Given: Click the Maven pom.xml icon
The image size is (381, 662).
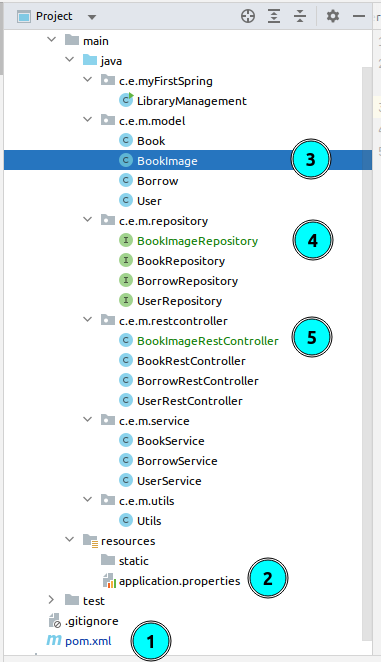Looking at the screenshot, I should click(x=54, y=640).
